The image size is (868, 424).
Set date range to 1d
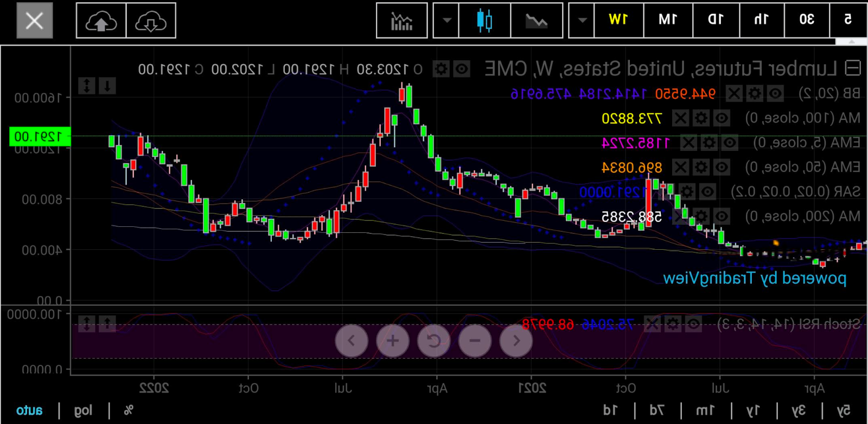point(610,410)
